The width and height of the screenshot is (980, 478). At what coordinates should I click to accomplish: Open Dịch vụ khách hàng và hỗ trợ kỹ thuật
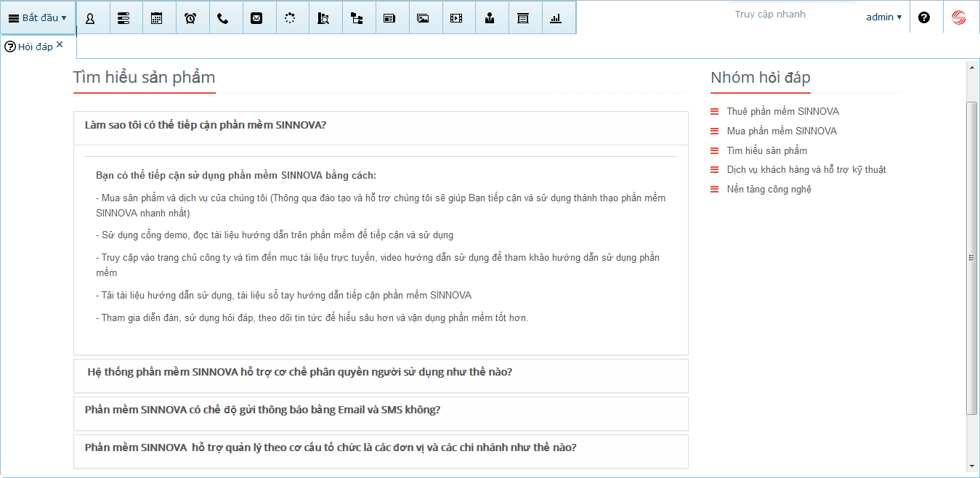806,169
